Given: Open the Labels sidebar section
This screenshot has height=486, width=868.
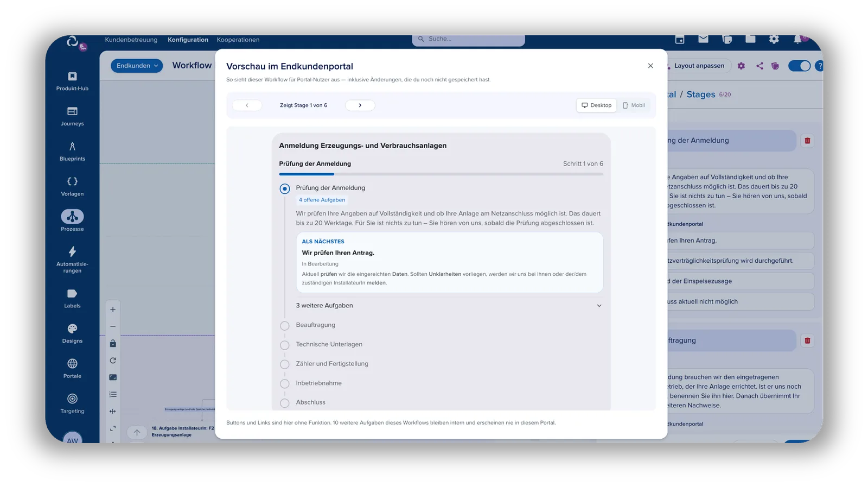Looking at the screenshot, I should tap(72, 299).
